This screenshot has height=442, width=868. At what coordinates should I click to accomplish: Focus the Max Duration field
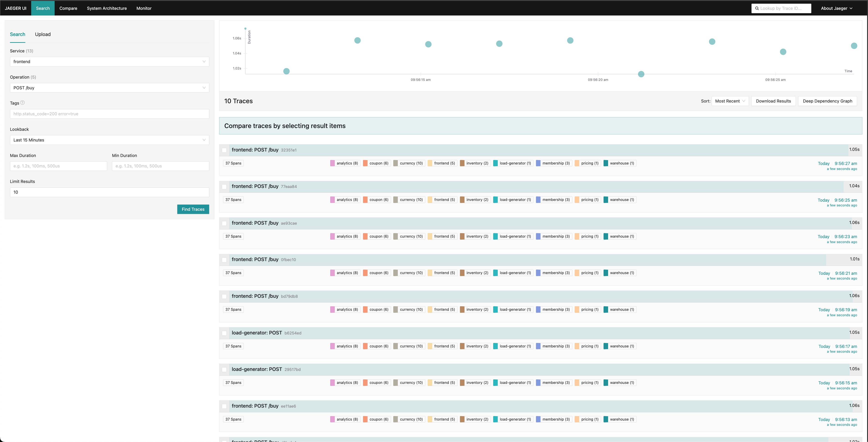pyautogui.click(x=59, y=166)
